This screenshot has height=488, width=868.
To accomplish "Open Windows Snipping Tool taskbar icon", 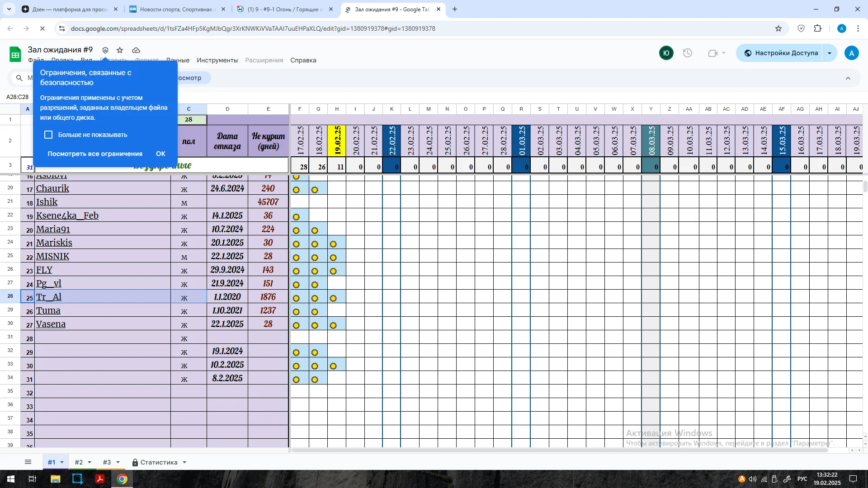I will click(77, 479).
